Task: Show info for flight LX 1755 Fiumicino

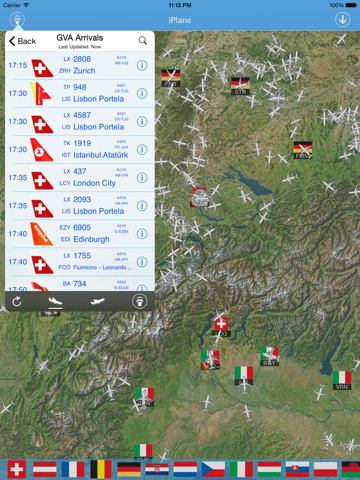Action: click(142, 262)
